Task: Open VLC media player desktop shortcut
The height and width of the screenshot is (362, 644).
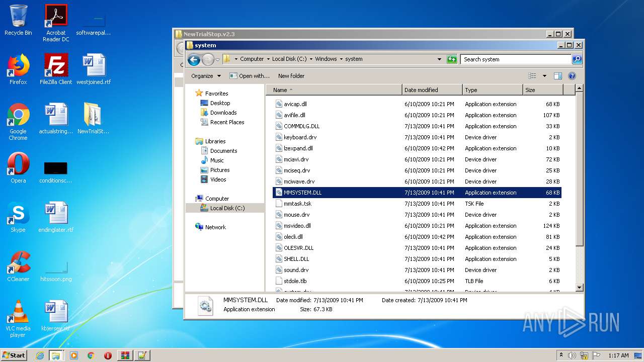Action: coord(18,319)
